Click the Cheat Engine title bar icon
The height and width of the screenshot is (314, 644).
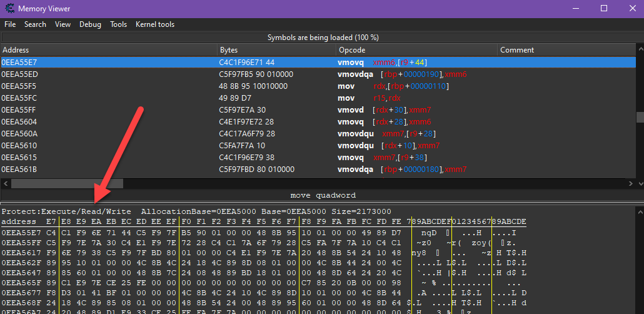9,8
